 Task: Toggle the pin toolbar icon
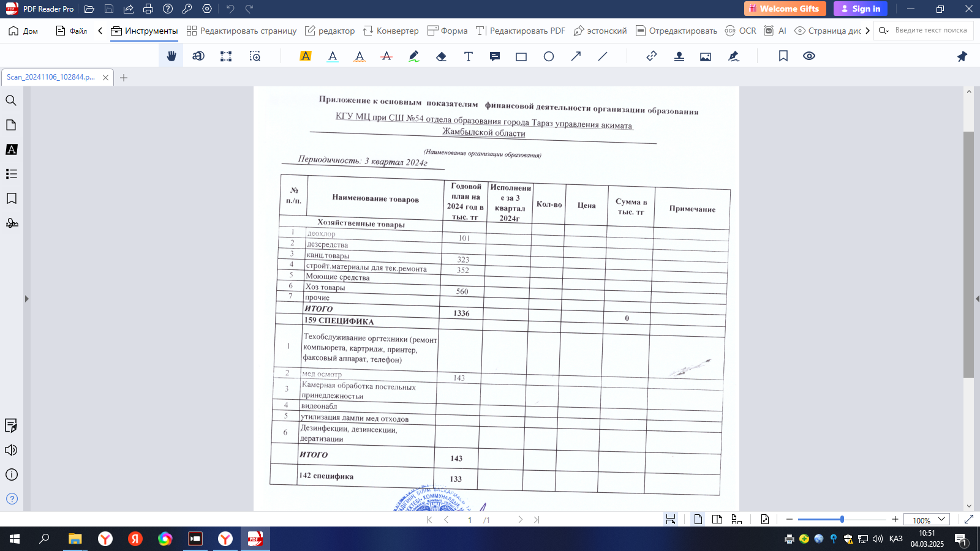pos(962,56)
